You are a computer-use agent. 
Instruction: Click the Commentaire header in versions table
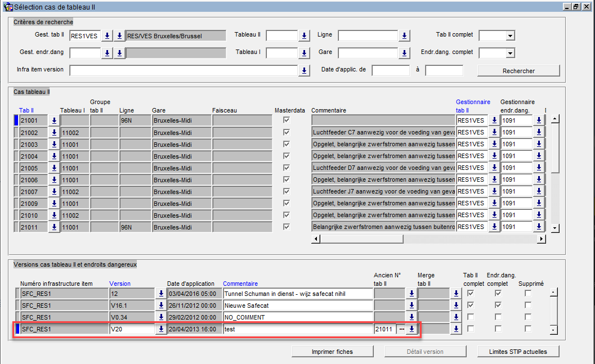click(240, 284)
